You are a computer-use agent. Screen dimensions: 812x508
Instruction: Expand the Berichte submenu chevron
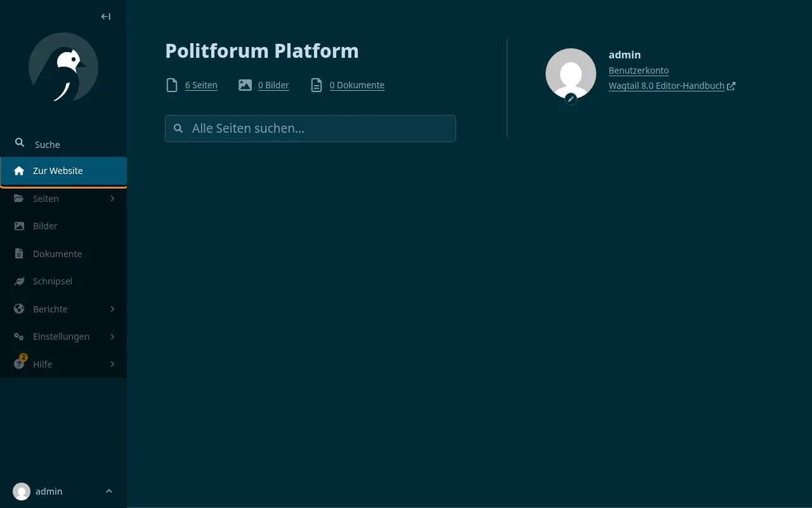pyautogui.click(x=112, y=309)
